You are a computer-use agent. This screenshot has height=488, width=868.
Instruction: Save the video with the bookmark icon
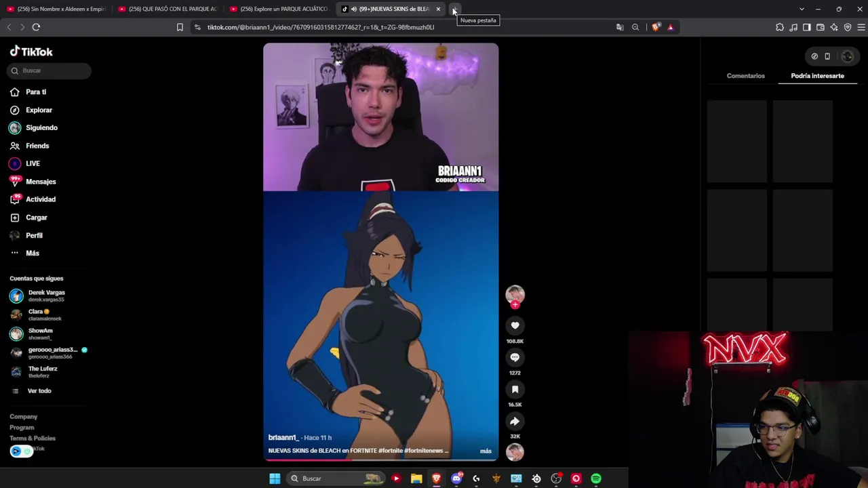(515, 389)
